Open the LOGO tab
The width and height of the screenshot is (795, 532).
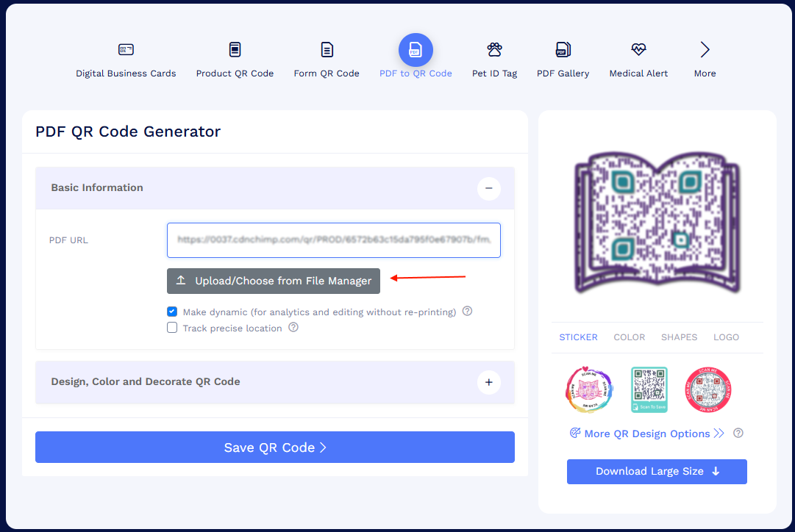(726, 337)
